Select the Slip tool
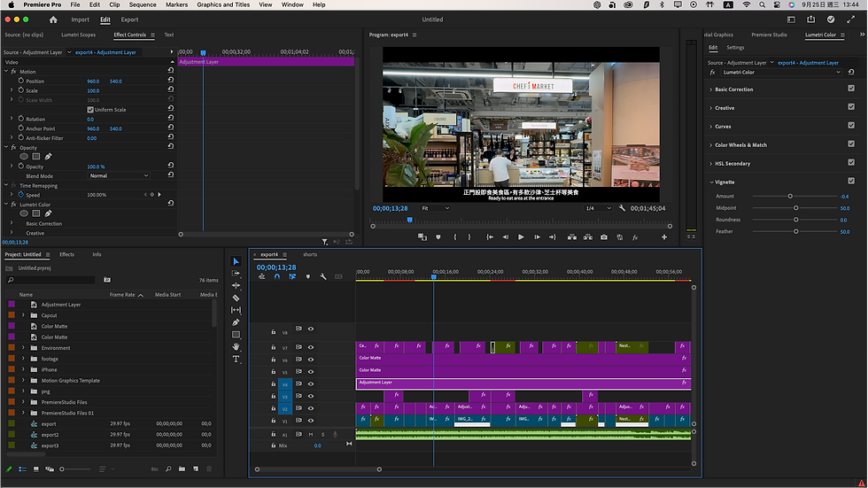This screenshot has width=868, height=488. pyautogui.click(x=236, y=310)
